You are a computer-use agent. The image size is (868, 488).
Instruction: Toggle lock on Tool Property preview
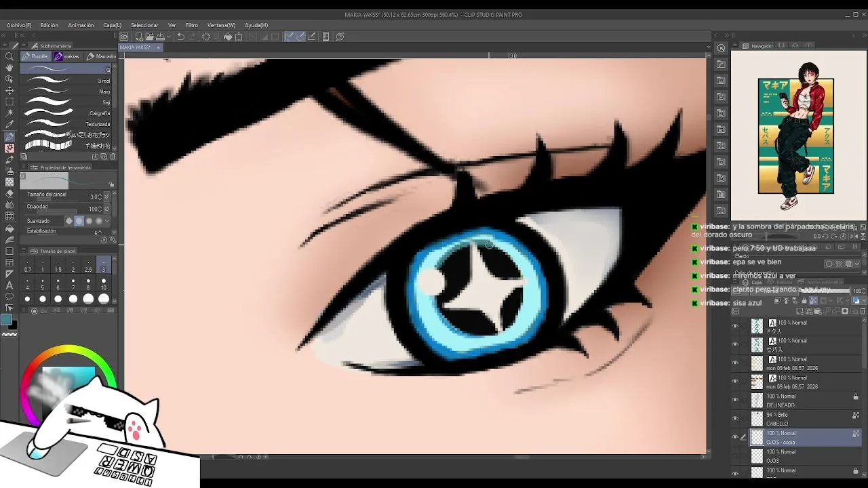click(x=111, y=184)
